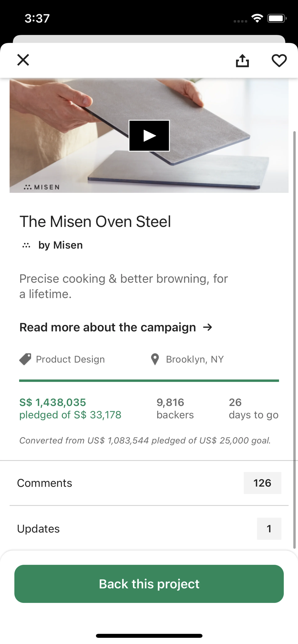The width and height of the screenshot is (298, 644).
Task: Tap the Product Design tag icon
Action: 25,359
